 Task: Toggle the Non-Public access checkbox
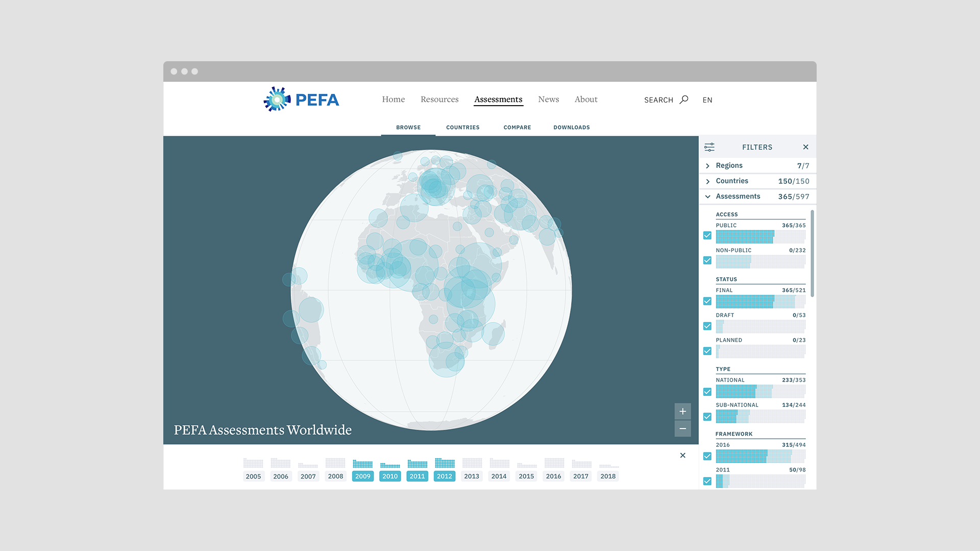tap(707, 260)
